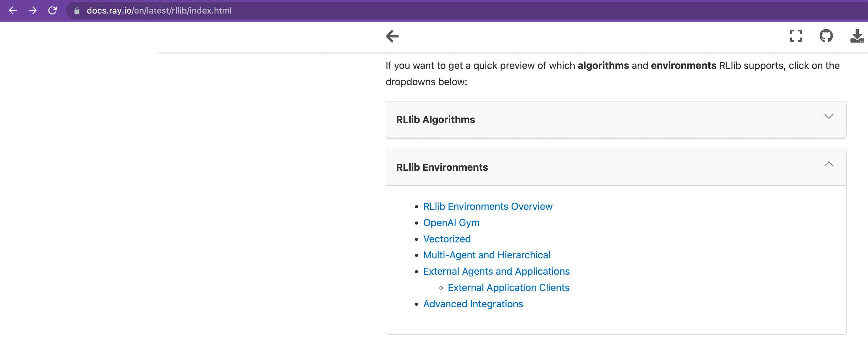Collapse the RLlib Environments chevron

tap(829, 164)
